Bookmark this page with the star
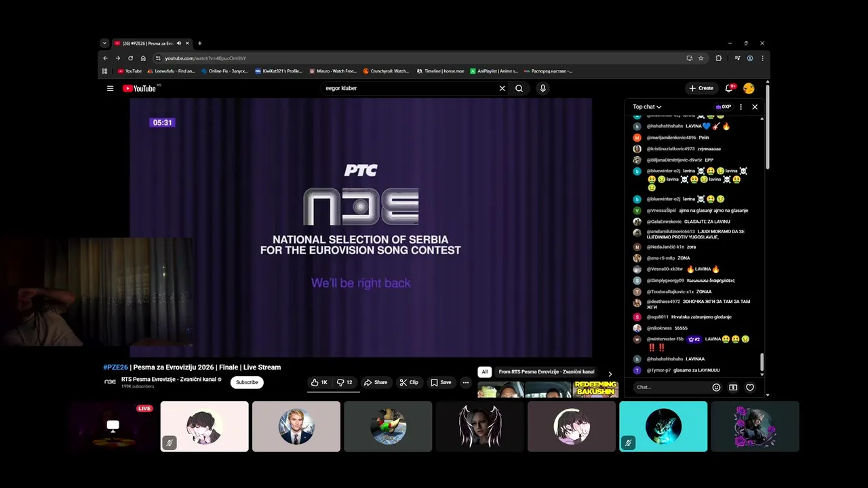 [701, 58]
